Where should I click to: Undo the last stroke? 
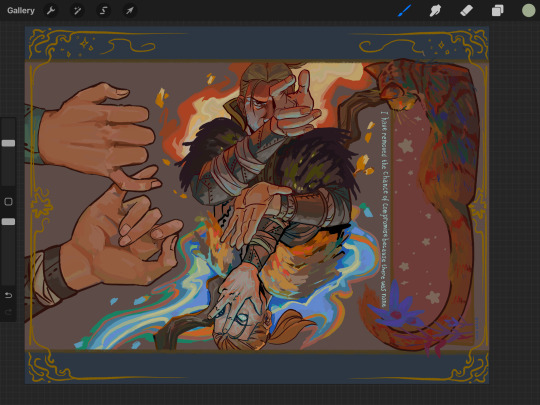[x=8, y=295]
